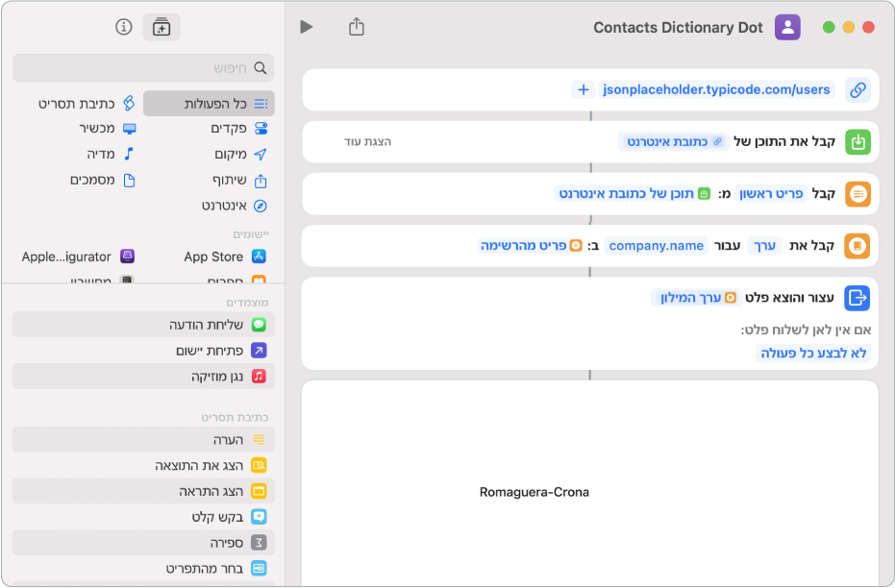
Task: Click the Romaguera-Crona output text
Action: click(535, 492)
